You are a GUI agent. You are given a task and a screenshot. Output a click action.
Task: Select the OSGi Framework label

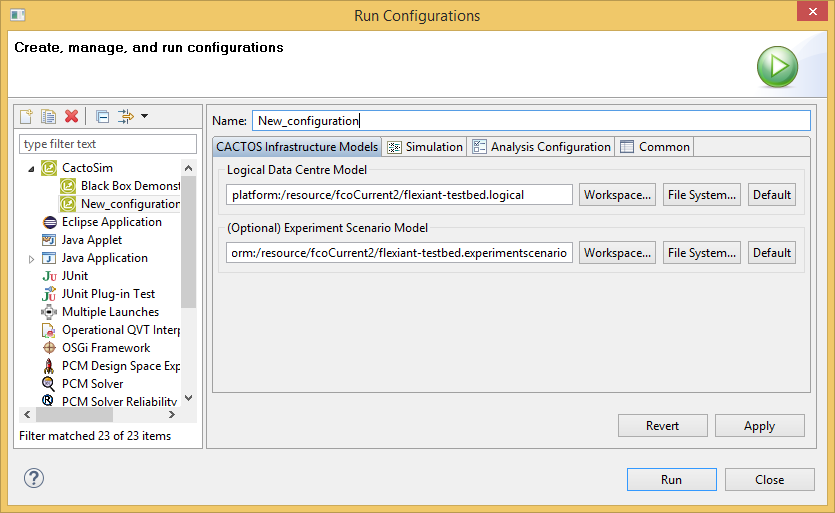pyautogui.click(x=106, y=348)
